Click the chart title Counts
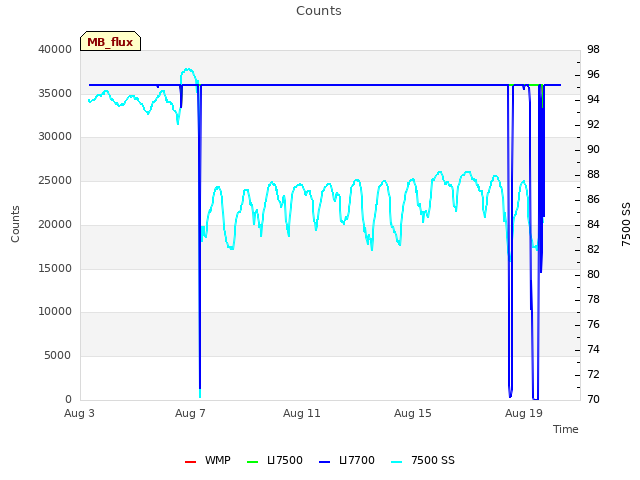This screenshot has height=480, width=640. (x=319, y=11)
